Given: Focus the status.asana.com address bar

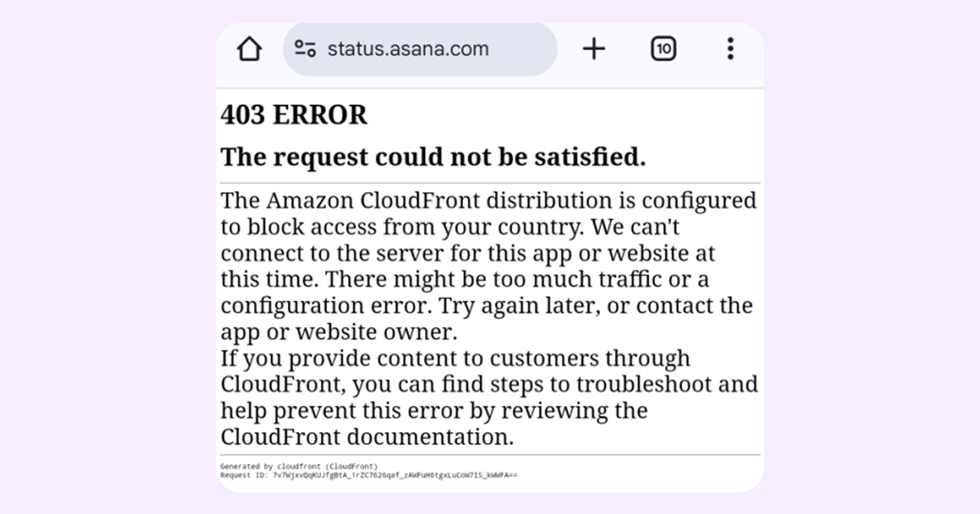Looking at the screenshot, I should pyautogui.click(x=420, y=49).
